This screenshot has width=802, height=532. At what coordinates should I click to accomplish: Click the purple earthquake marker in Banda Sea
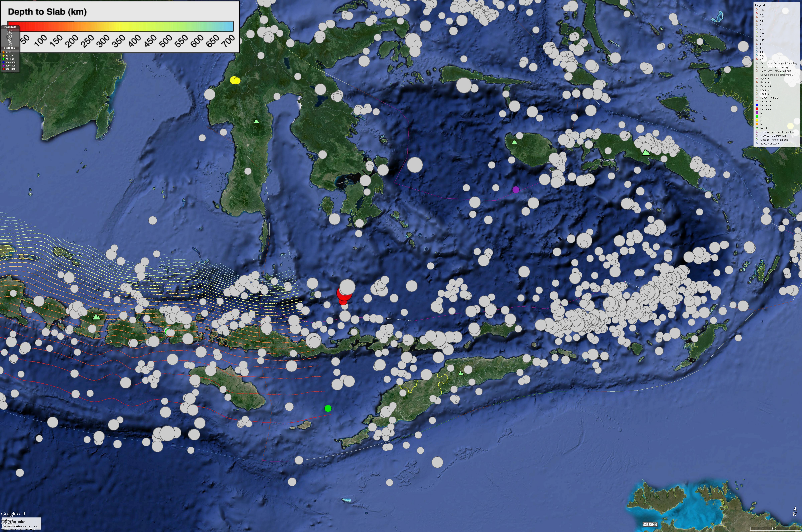click(516, 190)
